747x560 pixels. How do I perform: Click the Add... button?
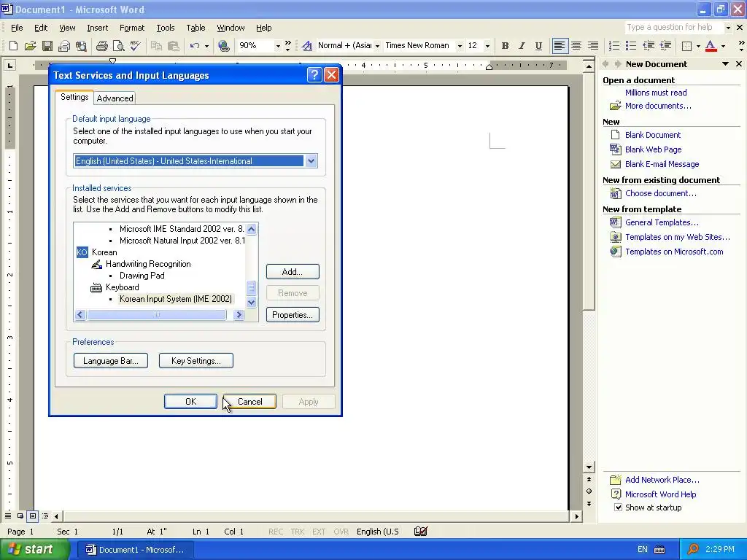pos(293,271)
